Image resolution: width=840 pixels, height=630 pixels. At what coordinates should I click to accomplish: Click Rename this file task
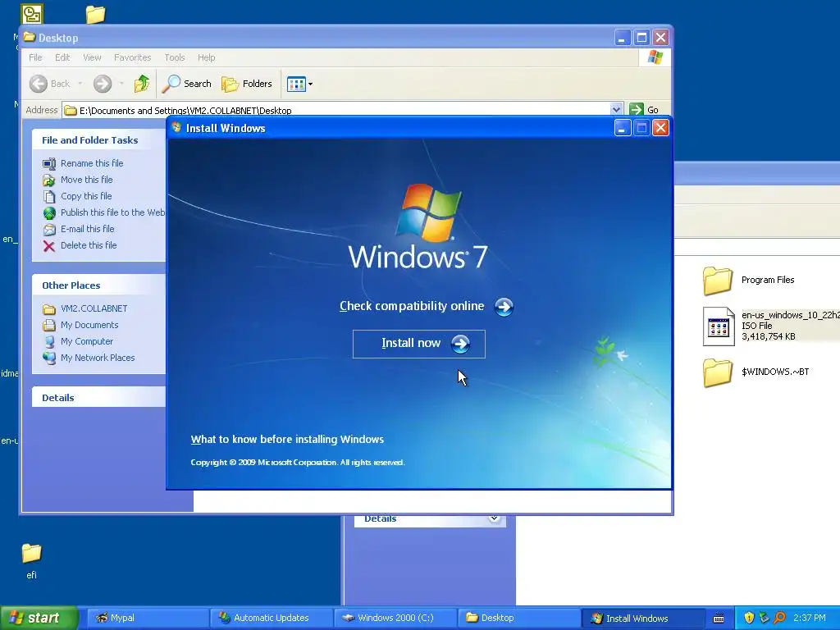click(x=92, y=163)
